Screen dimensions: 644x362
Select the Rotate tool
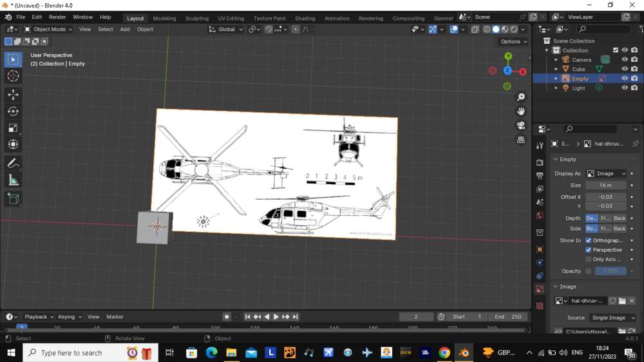pos(13,111)
